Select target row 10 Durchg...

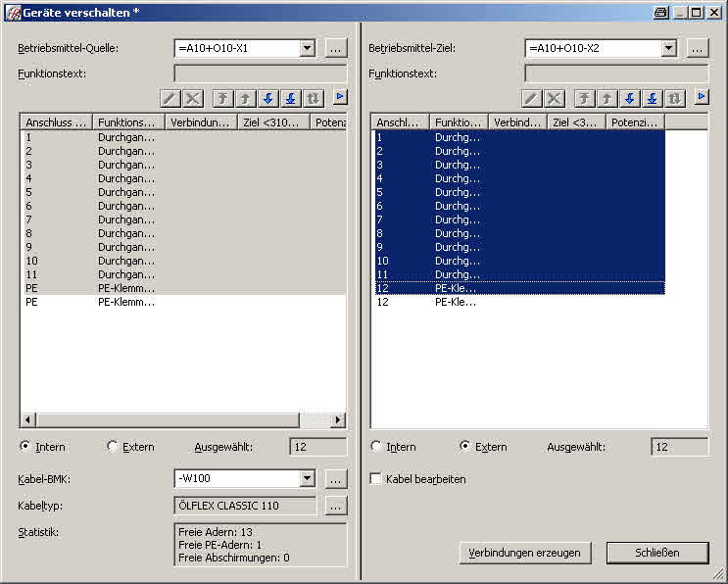[519, 261]
